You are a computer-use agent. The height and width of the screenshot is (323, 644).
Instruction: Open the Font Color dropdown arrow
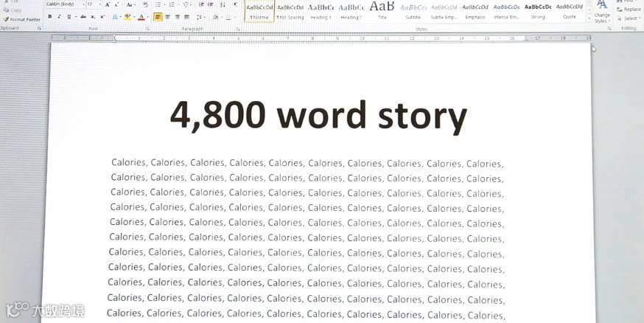tap(148, 17)
